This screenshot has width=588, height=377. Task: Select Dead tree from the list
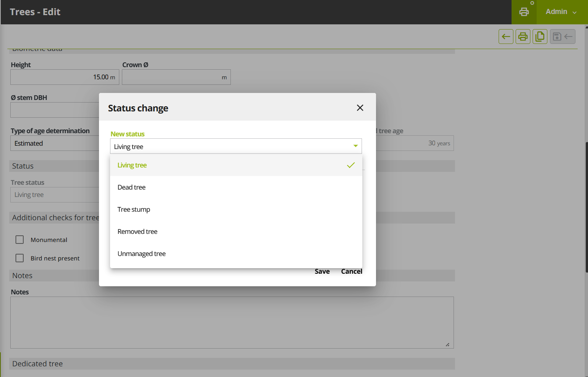tap(131, 187)
